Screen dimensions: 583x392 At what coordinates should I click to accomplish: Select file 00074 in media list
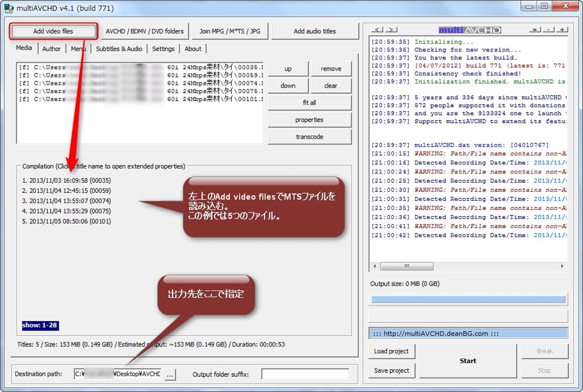click(x=141, y=83)
